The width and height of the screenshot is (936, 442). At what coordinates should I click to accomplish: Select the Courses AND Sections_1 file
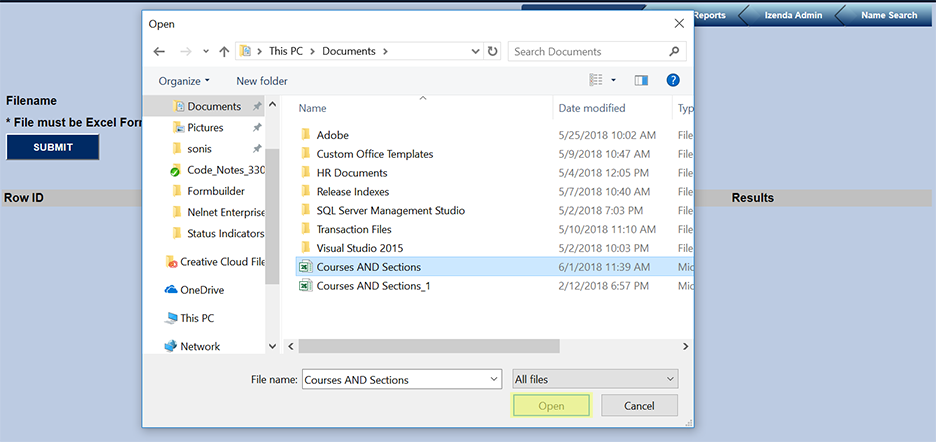pos(372,286)
